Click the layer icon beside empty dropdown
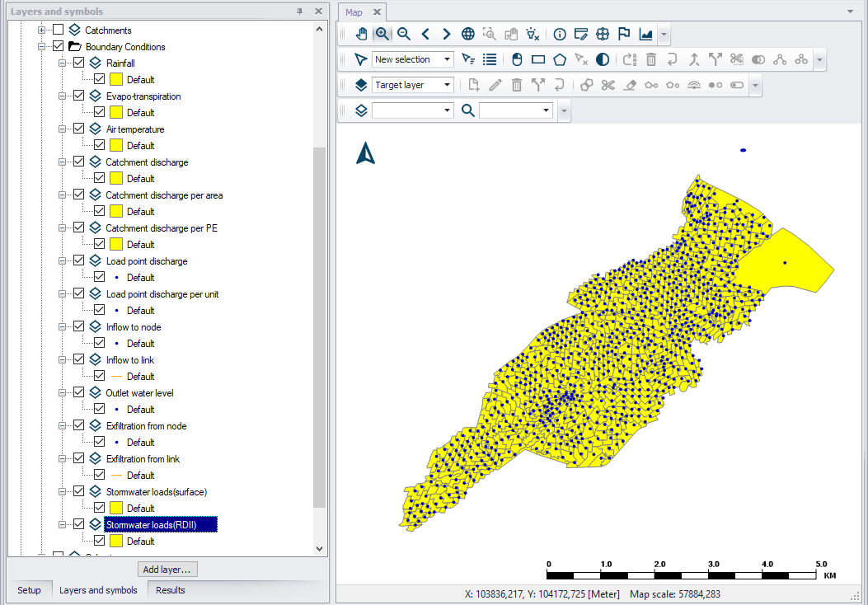Image resolution: width=868 pixels, height=605 pixels. pyautogui.click(x=361, y=110)
